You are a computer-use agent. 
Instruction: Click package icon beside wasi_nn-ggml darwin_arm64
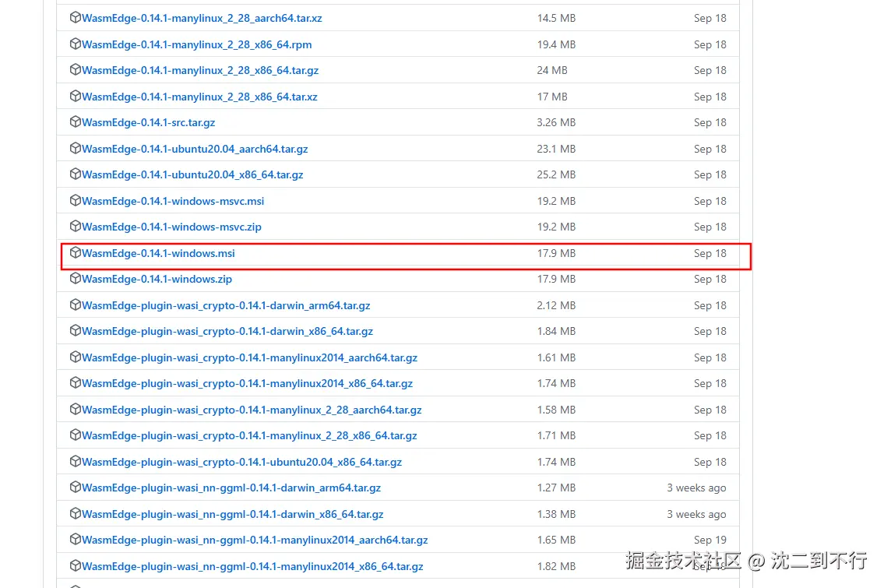(75, 487)
